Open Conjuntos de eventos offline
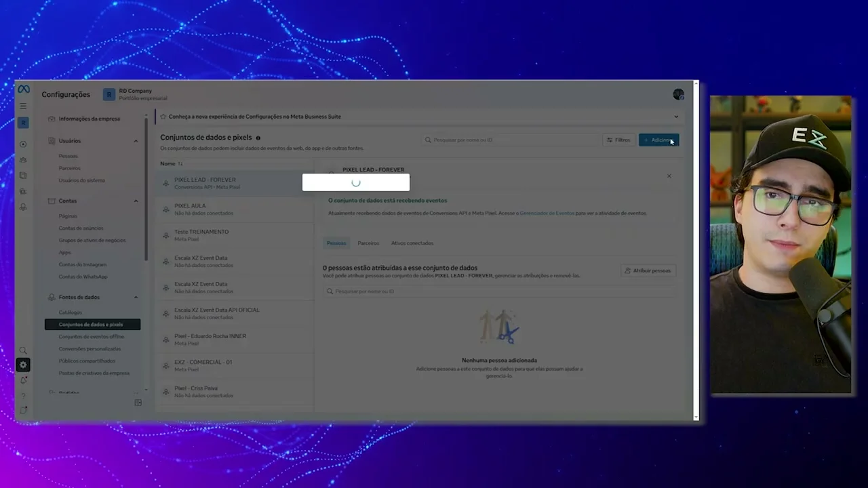The image size is (868, 488). click(92, 337)
